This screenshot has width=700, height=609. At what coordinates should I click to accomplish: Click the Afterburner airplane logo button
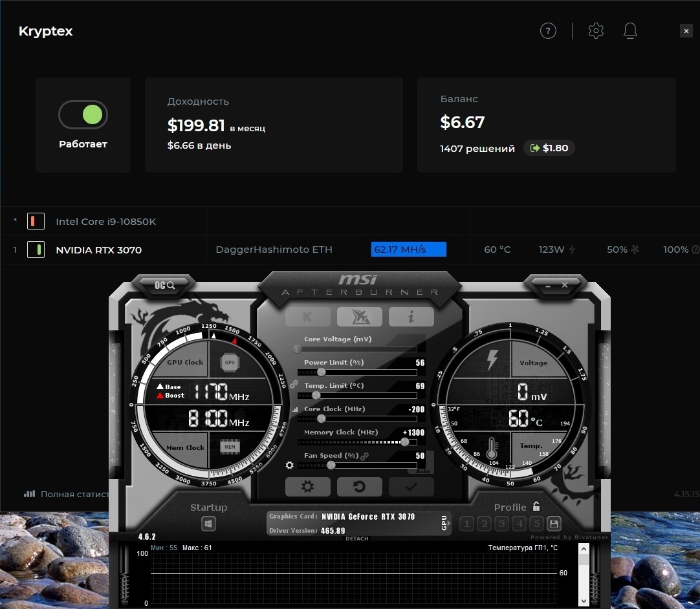point(359,317)
